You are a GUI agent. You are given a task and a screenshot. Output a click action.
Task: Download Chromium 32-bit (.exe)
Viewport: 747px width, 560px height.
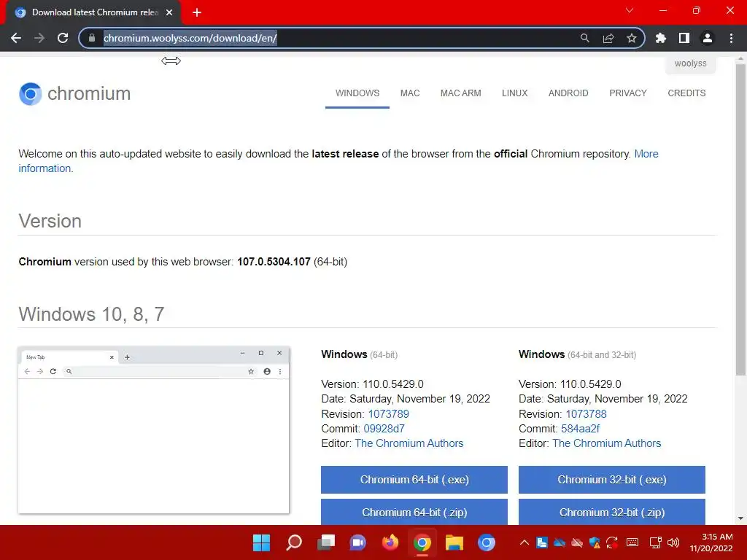(612, 480)
